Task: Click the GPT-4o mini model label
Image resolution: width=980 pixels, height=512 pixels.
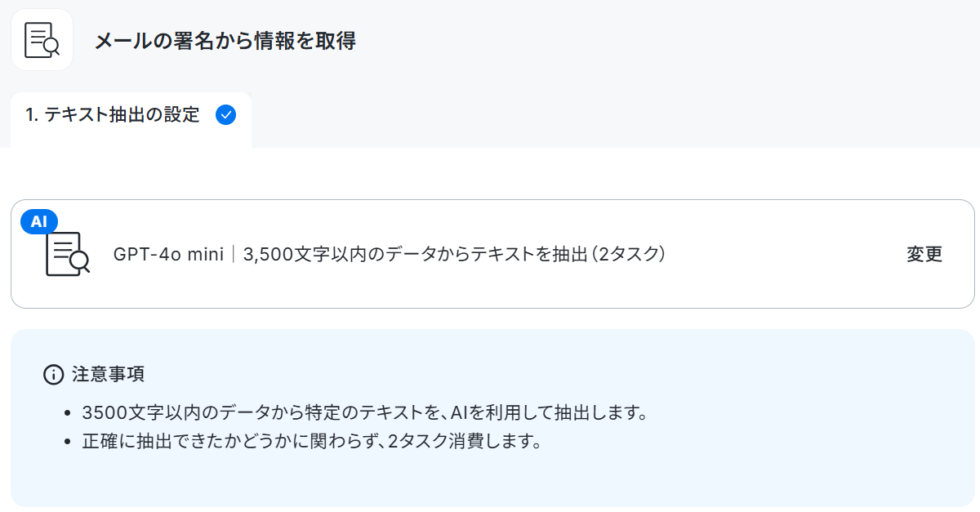Action: pos(168,254)
